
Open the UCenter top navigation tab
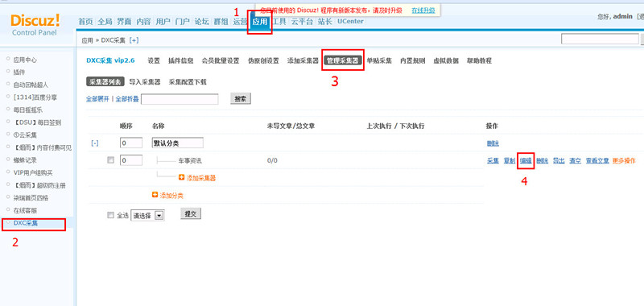coord(350,22)
